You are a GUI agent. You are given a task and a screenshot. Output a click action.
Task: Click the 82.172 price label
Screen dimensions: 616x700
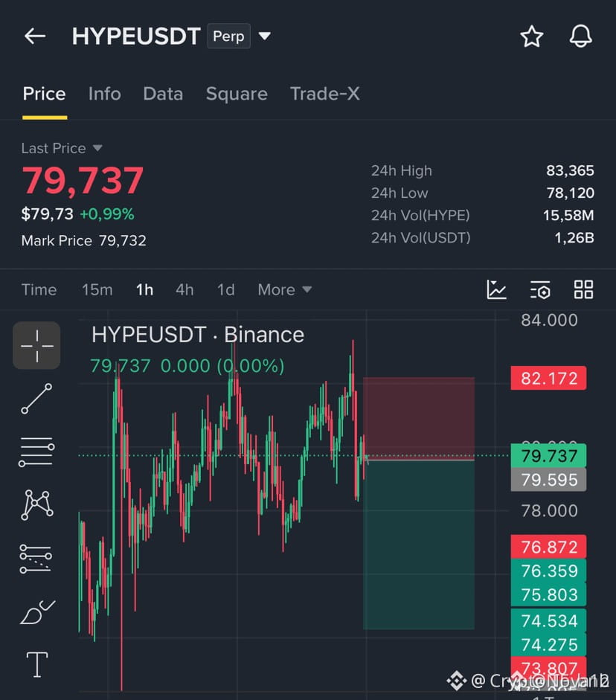(548, 378)
